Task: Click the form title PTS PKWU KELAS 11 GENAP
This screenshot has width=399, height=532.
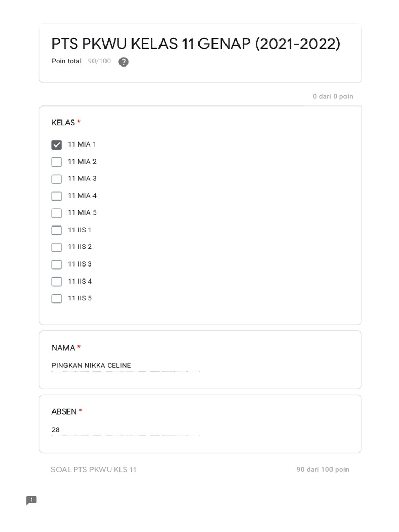Action: tap(196, 44)
